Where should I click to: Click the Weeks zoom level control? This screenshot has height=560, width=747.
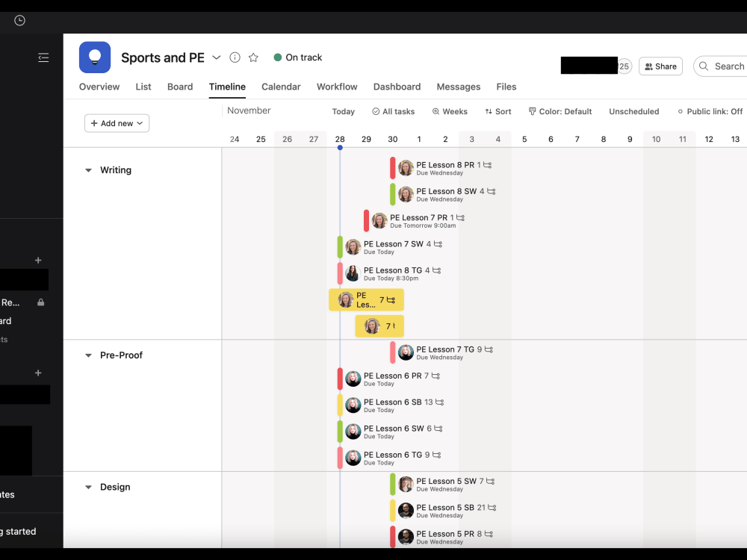tap(450, 111)
